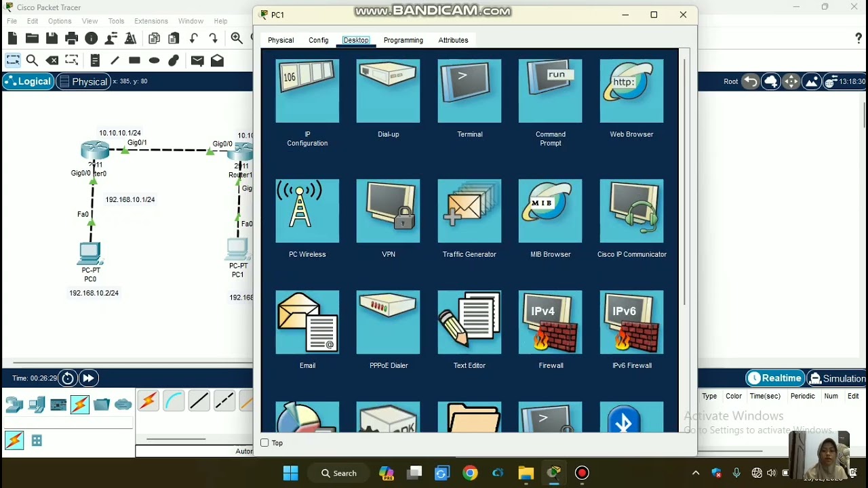Open the MIB Browser app
The image size is (868, 488).
(550, 211)
